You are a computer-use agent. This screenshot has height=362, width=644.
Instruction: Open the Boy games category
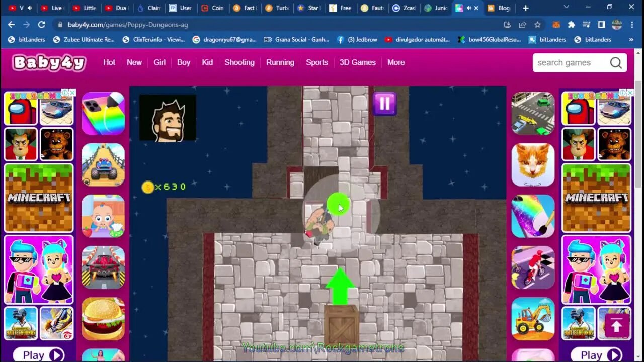coord(184,62)
